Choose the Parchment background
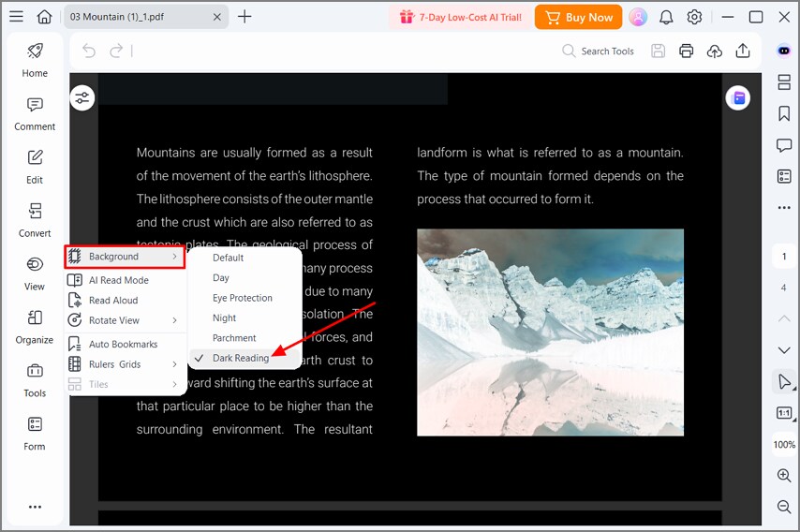800x532 pixels. (244, 338)
